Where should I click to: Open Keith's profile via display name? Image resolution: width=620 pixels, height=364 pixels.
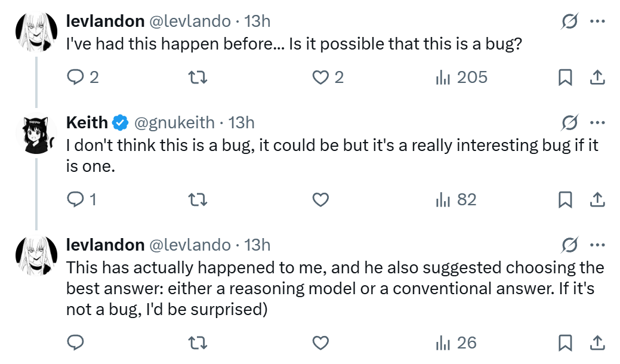point(87,123)
